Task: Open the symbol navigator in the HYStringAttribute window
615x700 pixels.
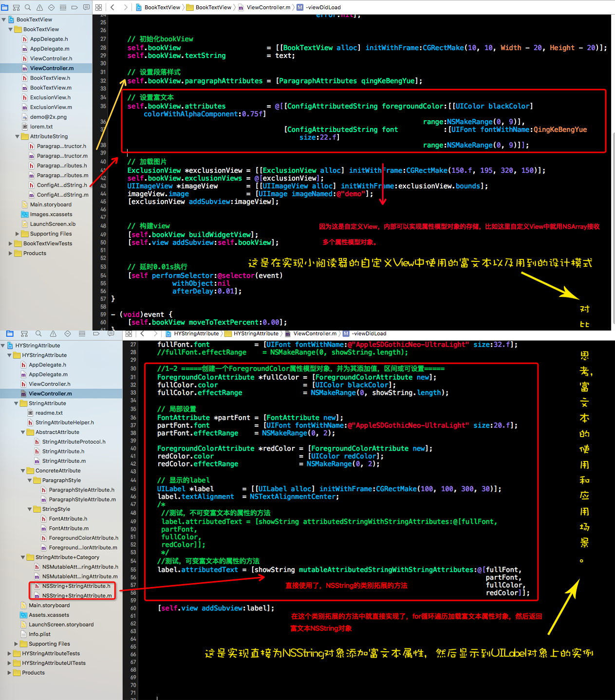Action: (x=24, y=334)
